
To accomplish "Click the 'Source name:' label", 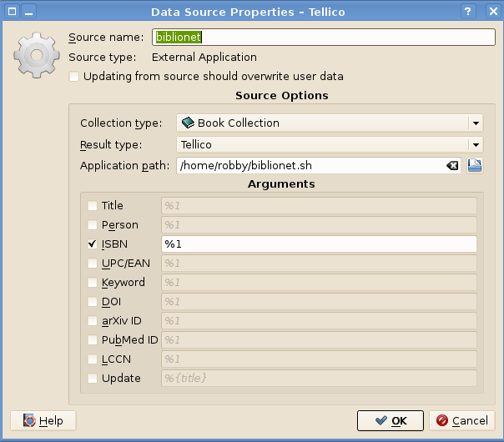I will click(106, 38).
